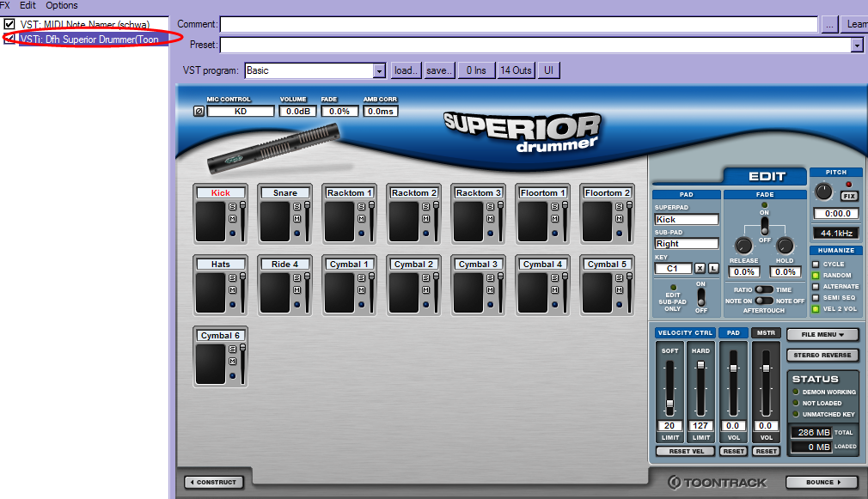Open the VST program dropdown
Screen dimensions: 868x499
coord(379,70)
